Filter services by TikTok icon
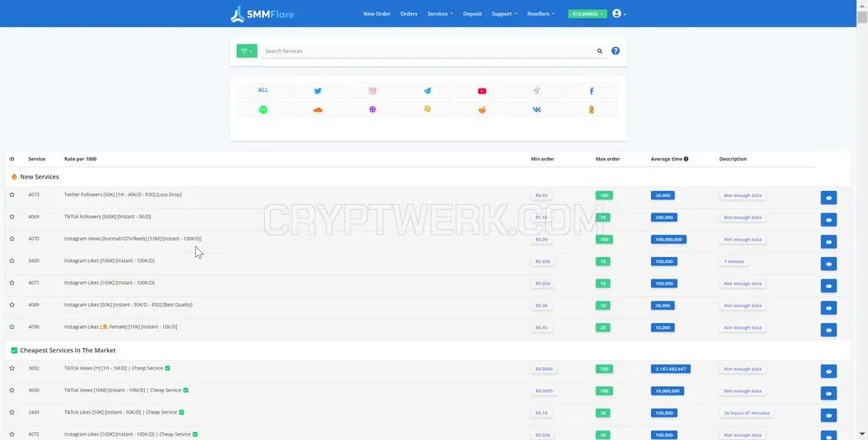868x440 pixels. tap(537, 91)
